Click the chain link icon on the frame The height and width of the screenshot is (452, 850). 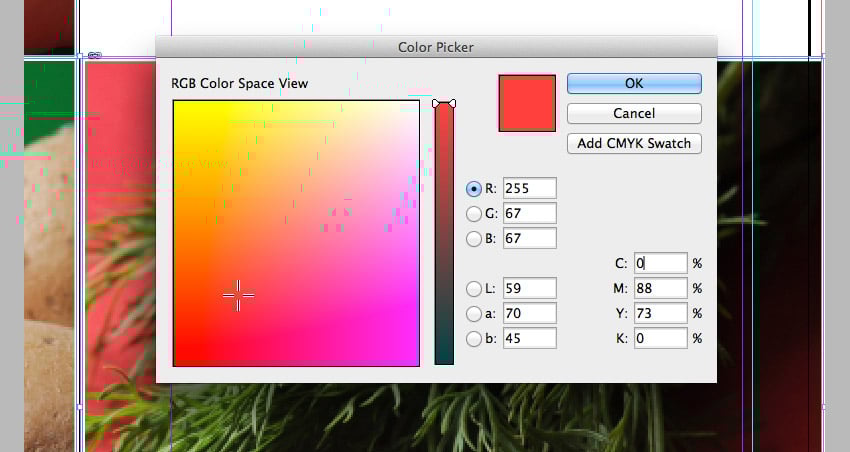tap(94, 55)
